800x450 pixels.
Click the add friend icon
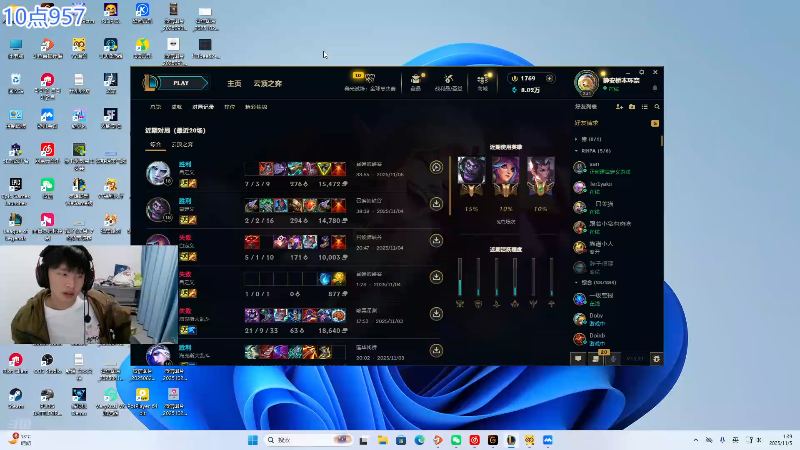619,107
